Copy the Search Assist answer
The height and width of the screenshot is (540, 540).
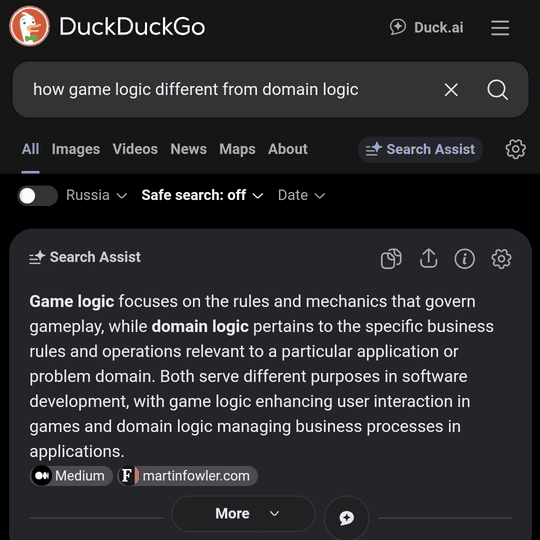[391, 258]
